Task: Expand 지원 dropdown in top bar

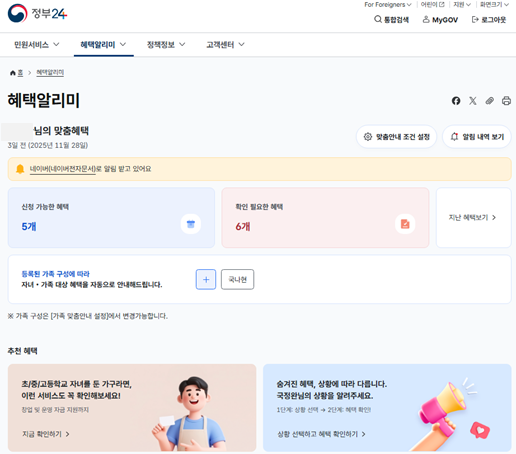Action: [x=462, y=5]
